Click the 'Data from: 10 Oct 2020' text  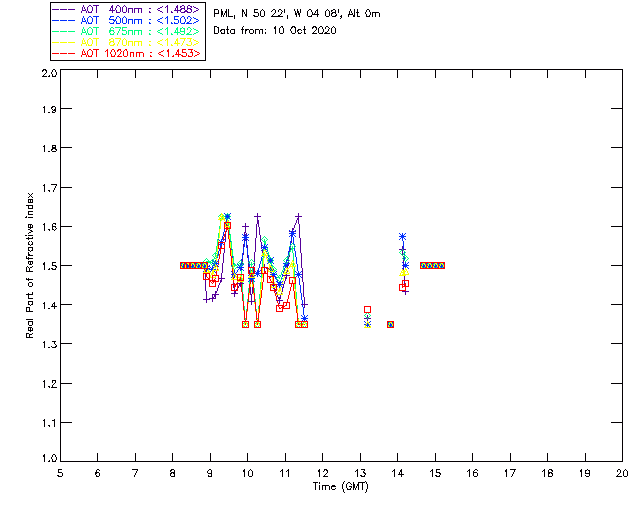click(x=275, y=30)
